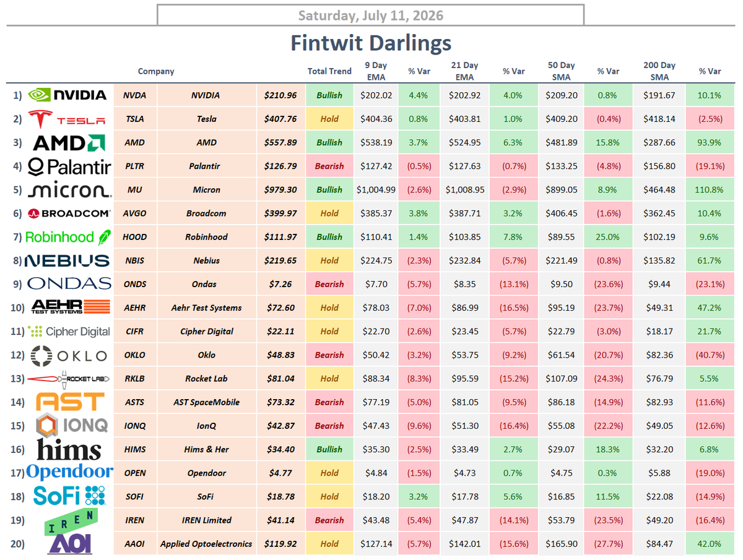Viewport: 743px width, 560px height.
Task: Click the Applied Optoelectronics company name cell
Action: pyautogui.click(x=207, y=544)
